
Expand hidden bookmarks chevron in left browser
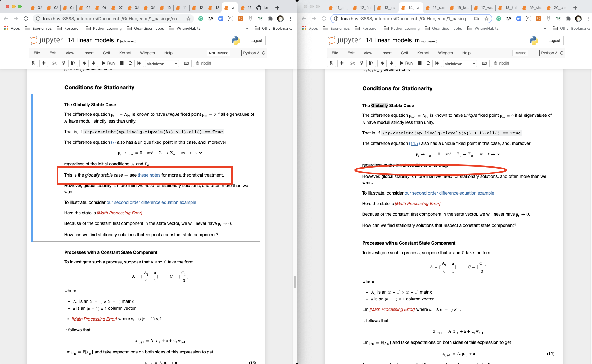click(247, 28)
